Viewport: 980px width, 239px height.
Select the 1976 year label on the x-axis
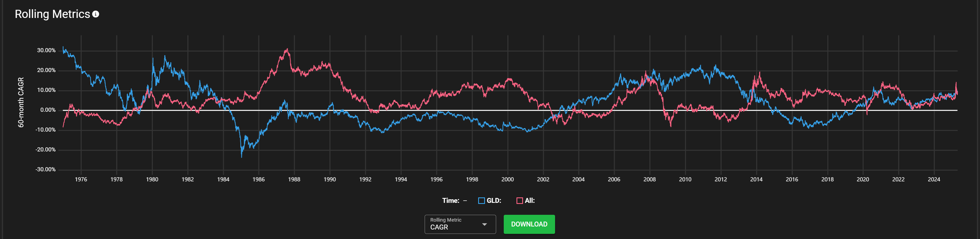pos(81,179)
